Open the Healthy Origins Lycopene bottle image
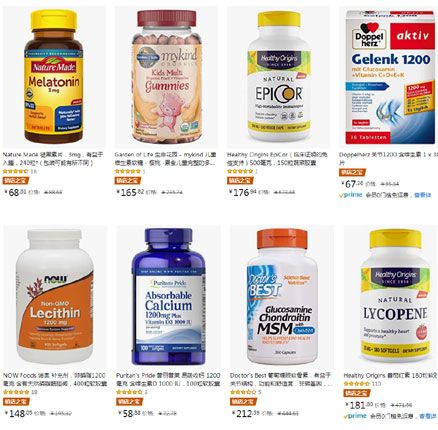The height and width of the screenshot is (430, 438). (x=395, y=296)
